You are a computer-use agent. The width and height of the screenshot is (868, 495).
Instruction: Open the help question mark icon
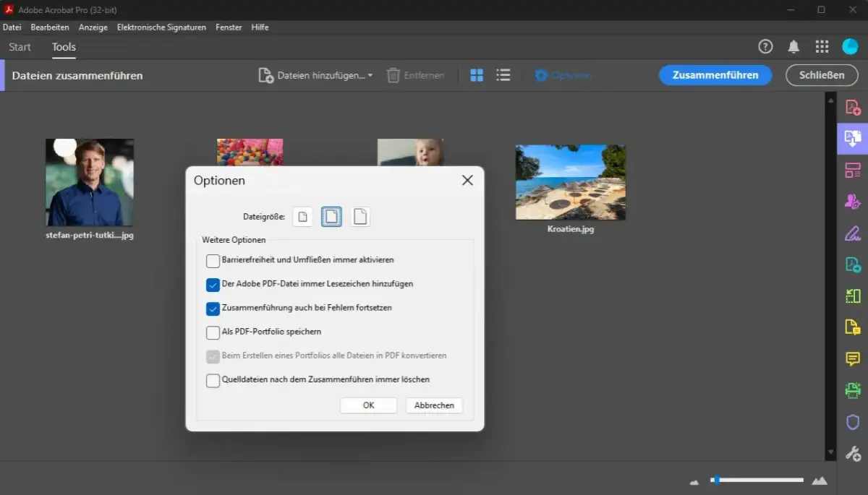[765, 47]
